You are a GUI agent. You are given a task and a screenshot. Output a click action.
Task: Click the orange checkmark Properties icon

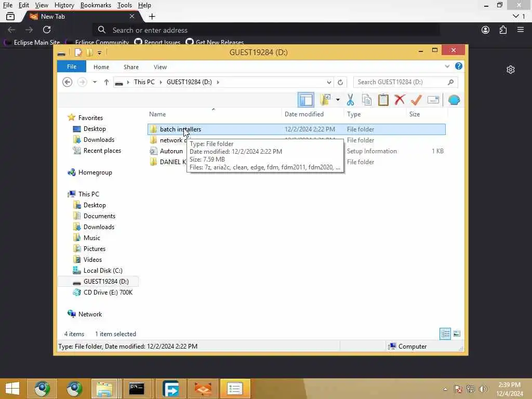(x=416, y=100)
